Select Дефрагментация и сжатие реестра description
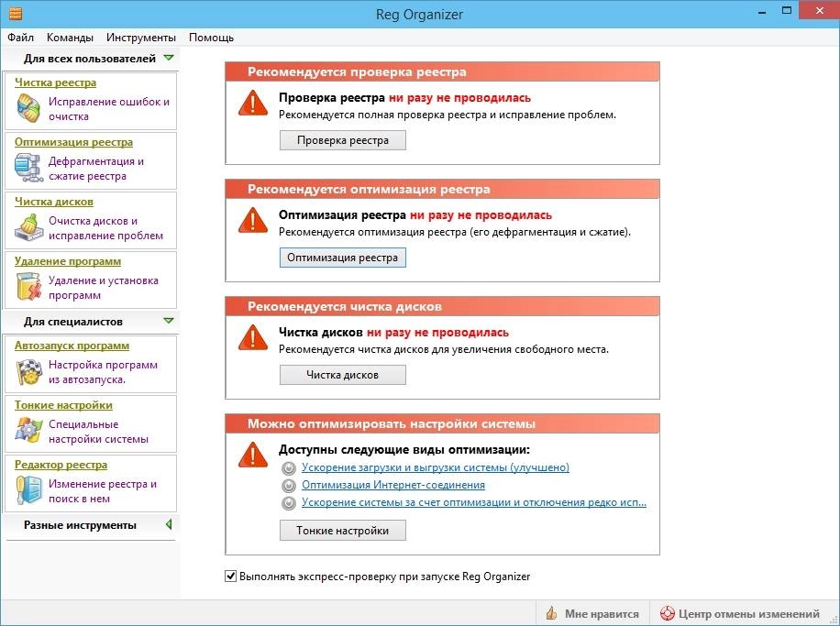The image size is (840, 626). tap(96, 168)
